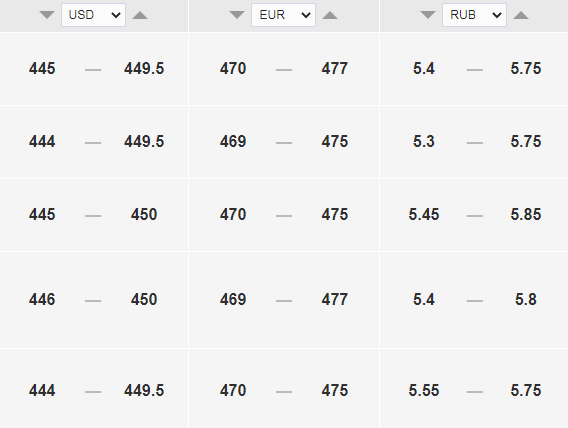Select first row's 477 EUR sell rate

pyautogui.click(x=335, y=69)
